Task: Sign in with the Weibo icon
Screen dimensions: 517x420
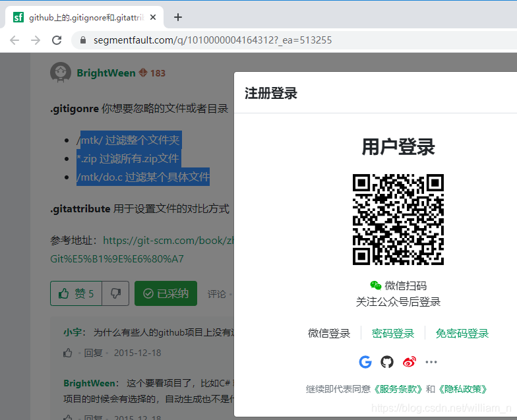Action: tap(409, 362)
